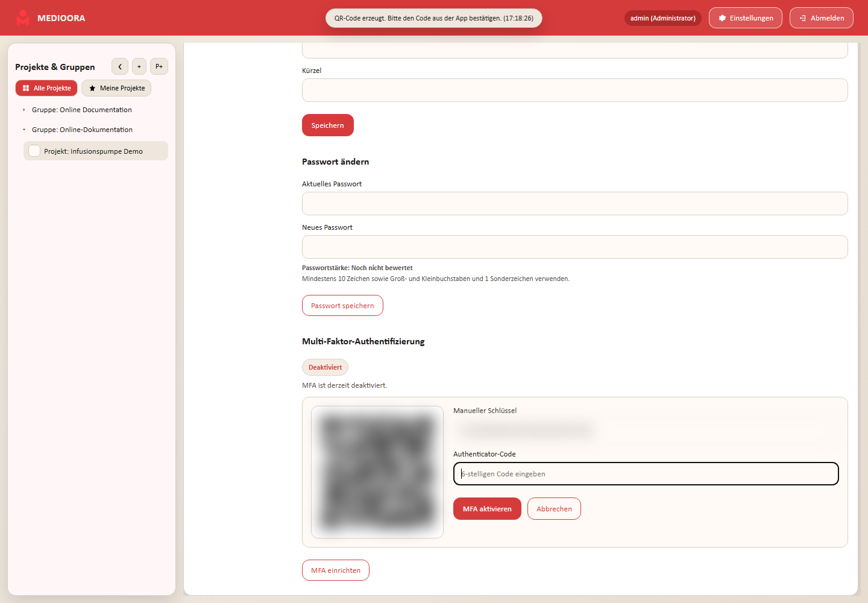The image size is (868, 603).
Task: Select the Projekt: Infusionspumpe Demo row
Action: coord(96,151)
